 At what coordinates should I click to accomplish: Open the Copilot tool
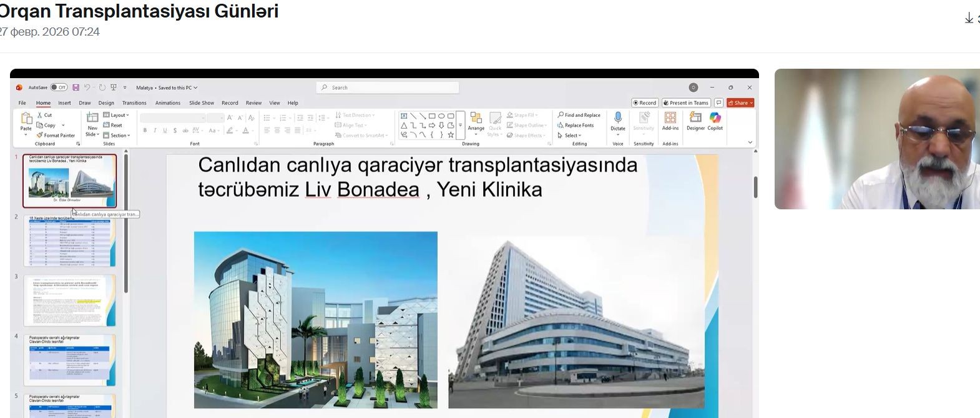click(715, 121)
